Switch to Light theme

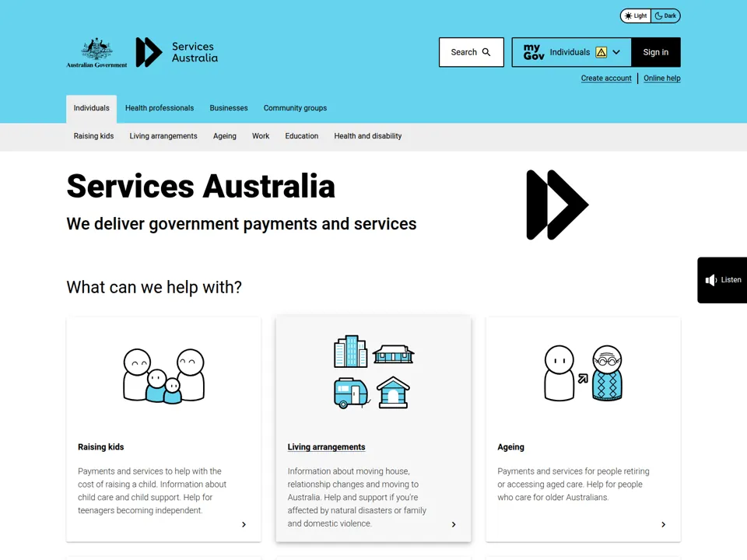[636, 16]
